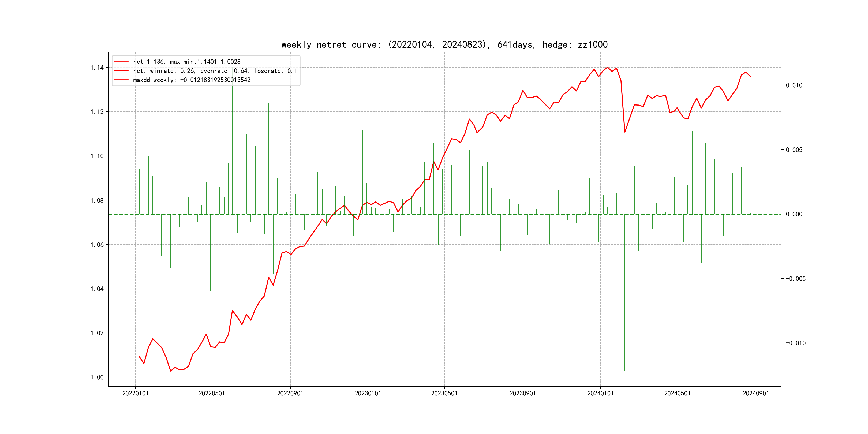Click the 1.14 left axis tick label
This screenshot has width=868, height=434.
(x=97, y=68)
